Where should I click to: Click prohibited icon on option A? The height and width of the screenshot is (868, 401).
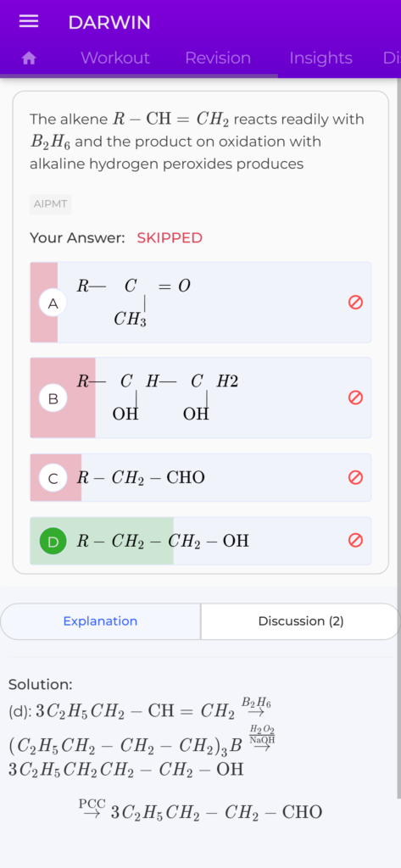tap(355, 303)
